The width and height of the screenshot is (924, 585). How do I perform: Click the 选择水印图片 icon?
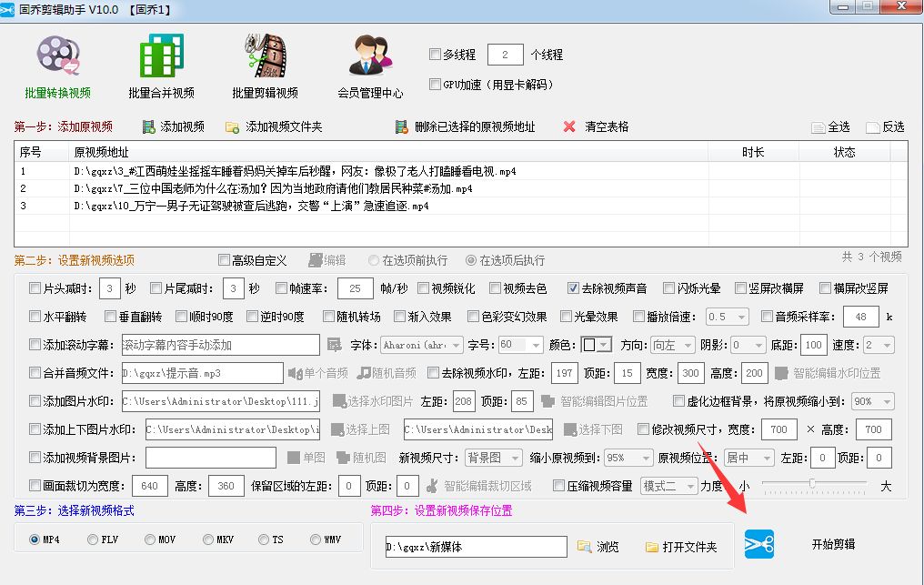coord(339,401)
